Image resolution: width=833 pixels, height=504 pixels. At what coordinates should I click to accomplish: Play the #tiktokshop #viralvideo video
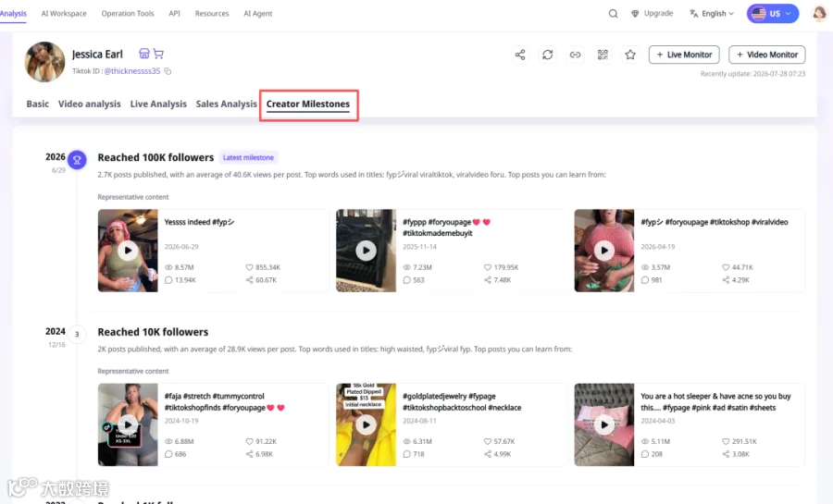(604, 251)
